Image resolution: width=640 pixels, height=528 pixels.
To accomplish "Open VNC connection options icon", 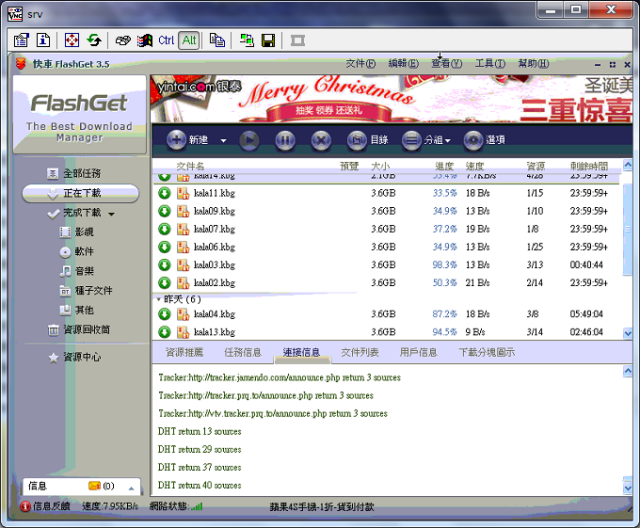I will [21, 40].
